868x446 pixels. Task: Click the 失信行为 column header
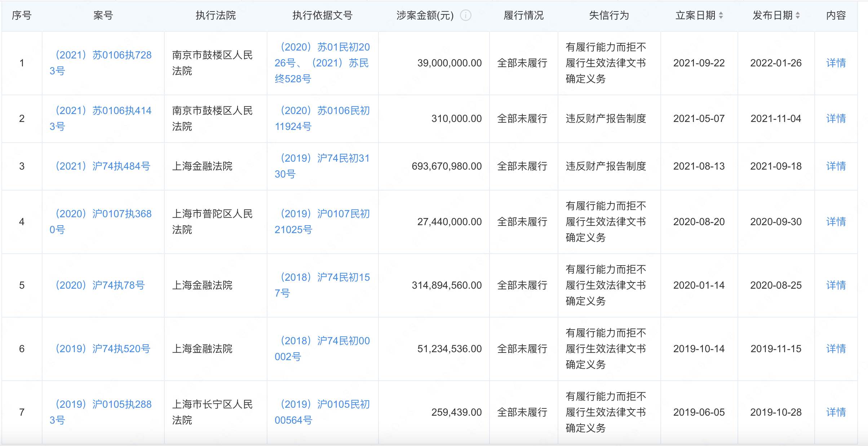(x=609, y=16)
